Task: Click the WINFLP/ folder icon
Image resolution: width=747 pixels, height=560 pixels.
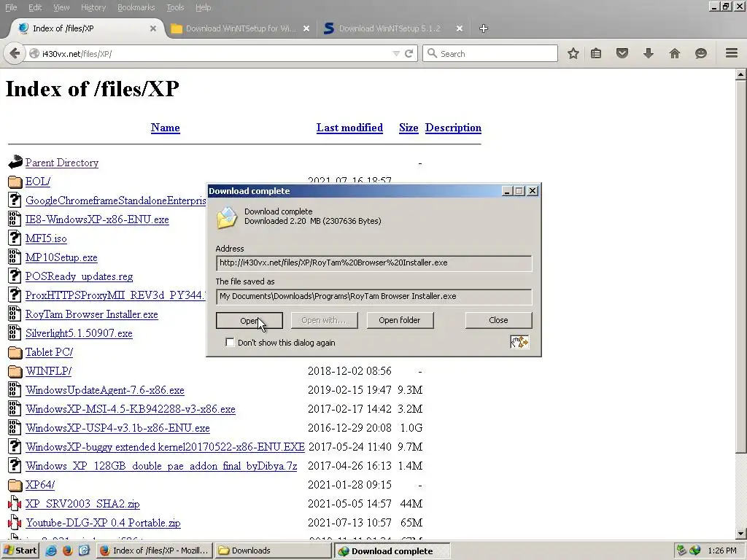Action: [x=15, y=371]
